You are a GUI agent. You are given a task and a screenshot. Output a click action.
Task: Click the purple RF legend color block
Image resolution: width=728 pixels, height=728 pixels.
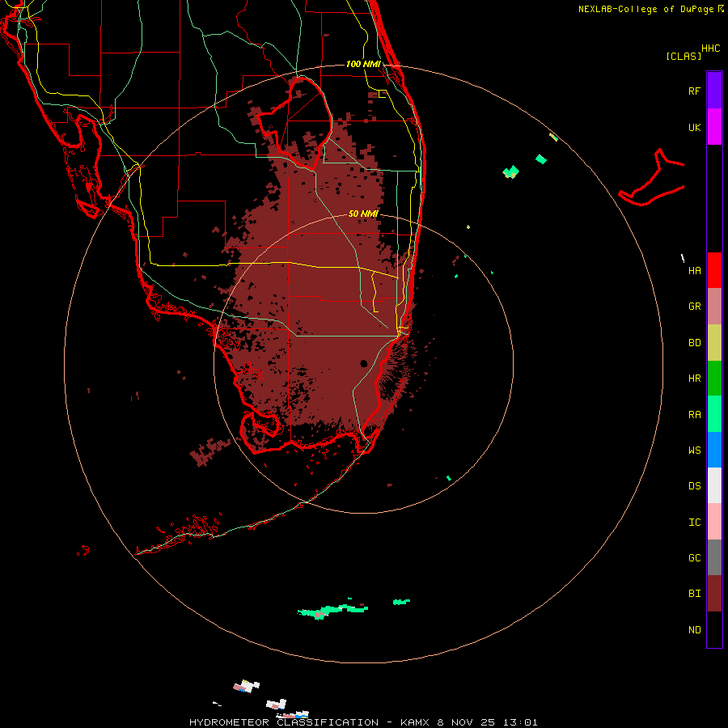click(714, 90)
